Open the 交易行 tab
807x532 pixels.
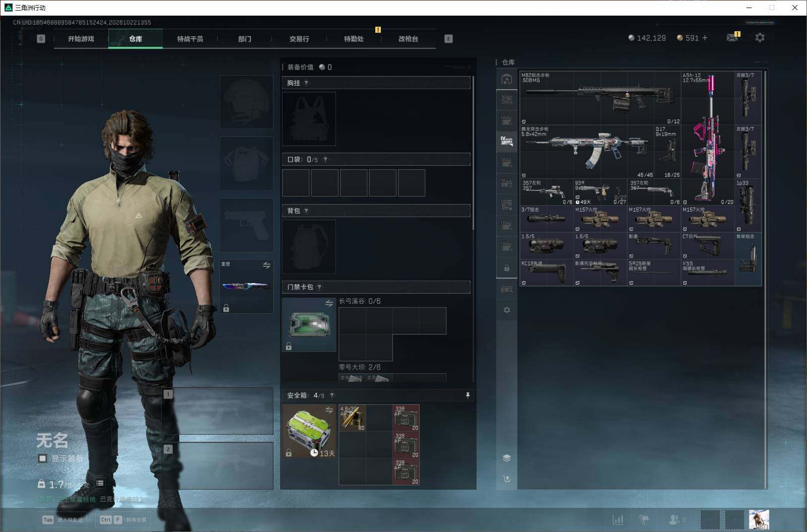299,39
